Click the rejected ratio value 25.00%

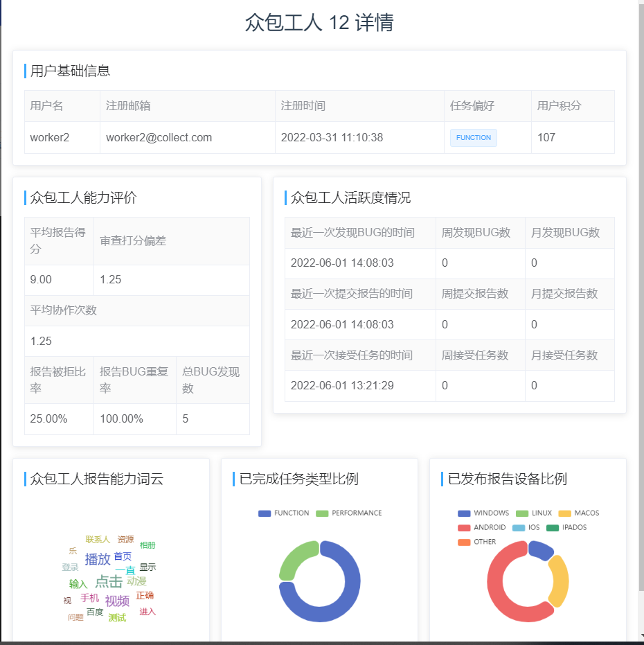click(48, 418)
